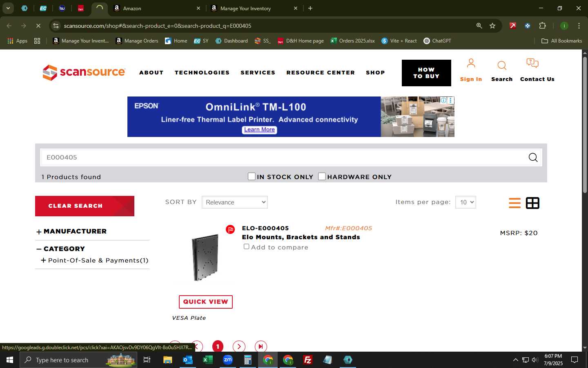
Task: Open TECHNOLOGIES menu
Action: click(202, 73)
